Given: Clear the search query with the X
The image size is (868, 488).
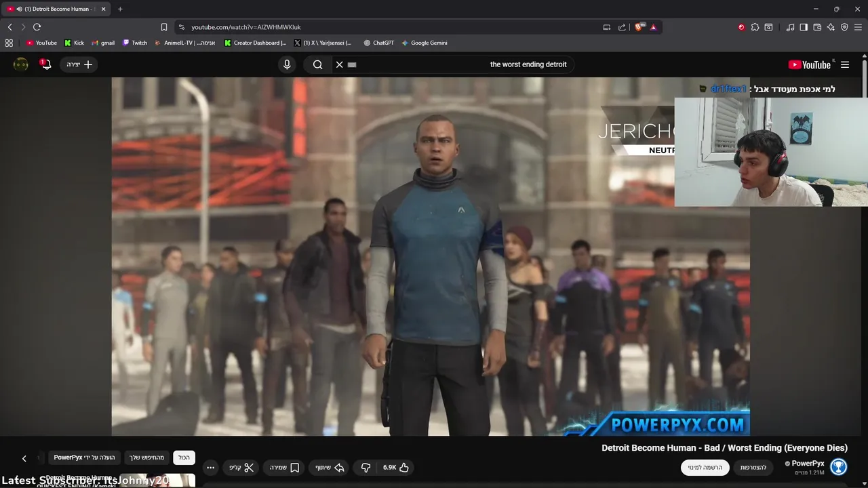Looking at the screenshot, I should pos(339,64).
